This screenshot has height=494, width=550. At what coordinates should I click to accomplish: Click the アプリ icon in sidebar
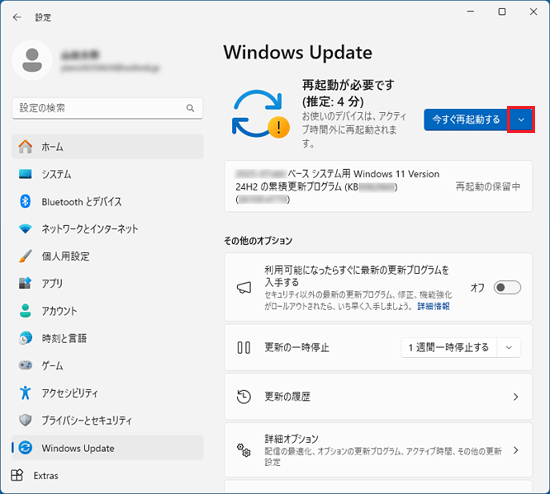click(25, 283)
